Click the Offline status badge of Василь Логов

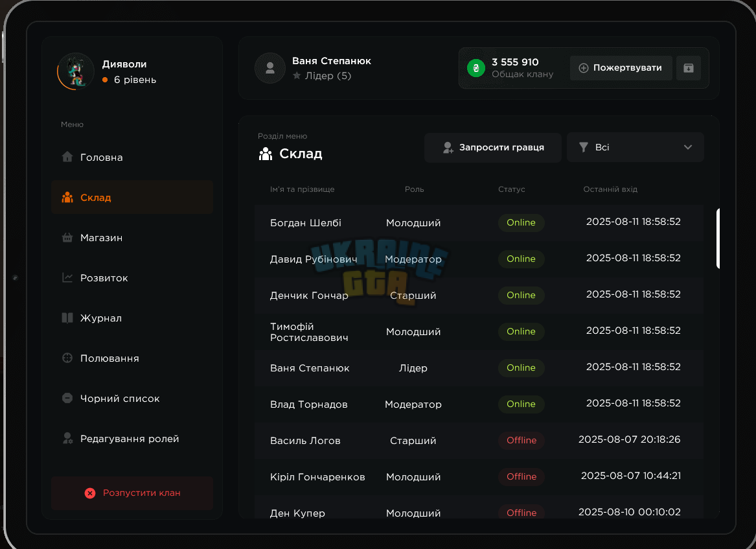tap(521, 440)
